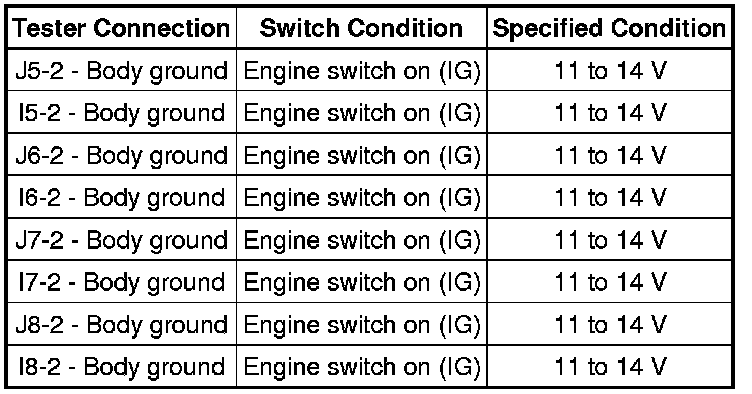Select the I8-2 - Body ground cell
This screenshot has height=394, width=752.
(122, 366)
